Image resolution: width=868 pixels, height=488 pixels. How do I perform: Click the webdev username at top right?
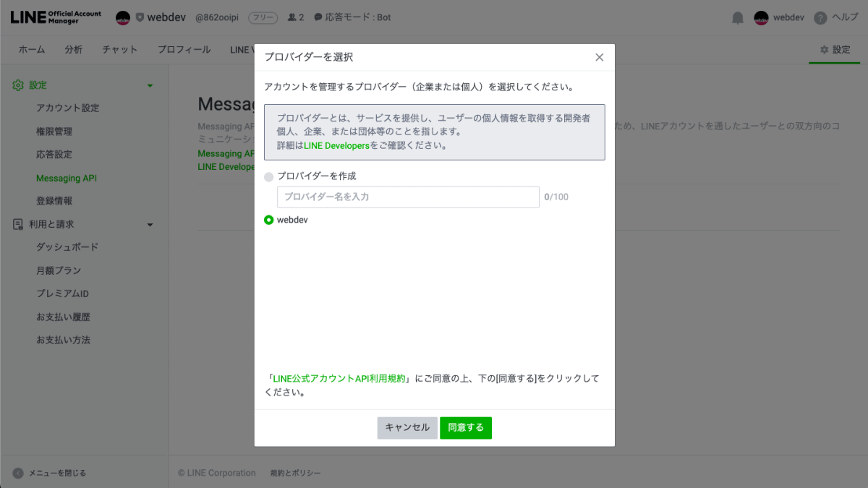pos(788,17)
